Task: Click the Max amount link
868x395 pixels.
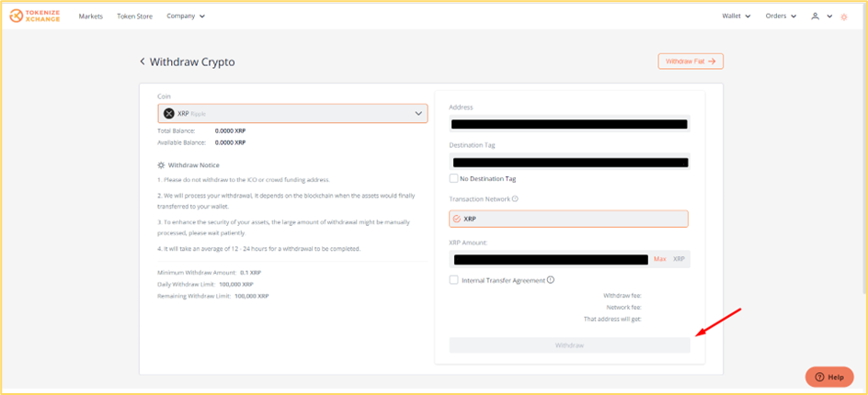Action: (660, 259)
